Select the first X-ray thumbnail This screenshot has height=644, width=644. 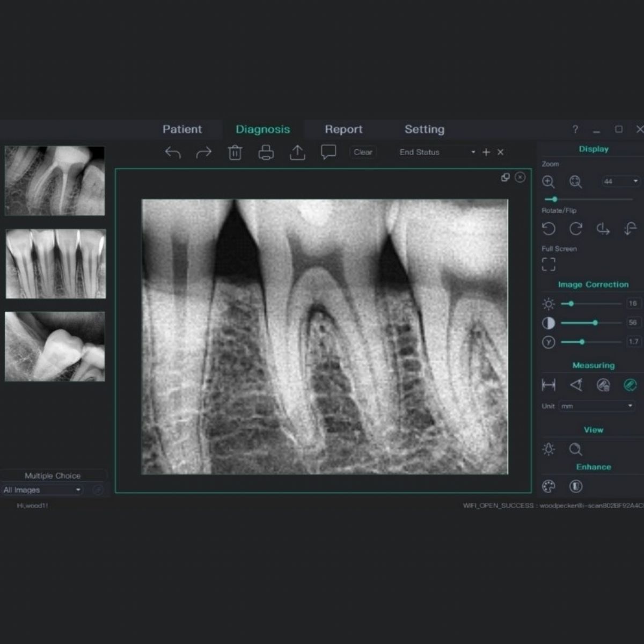click(55, 181)
